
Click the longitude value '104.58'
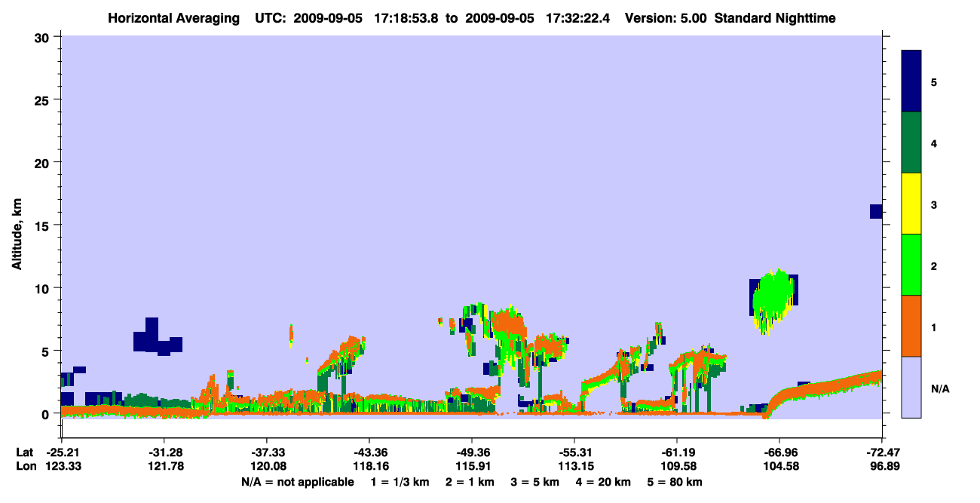click(779, 466)
